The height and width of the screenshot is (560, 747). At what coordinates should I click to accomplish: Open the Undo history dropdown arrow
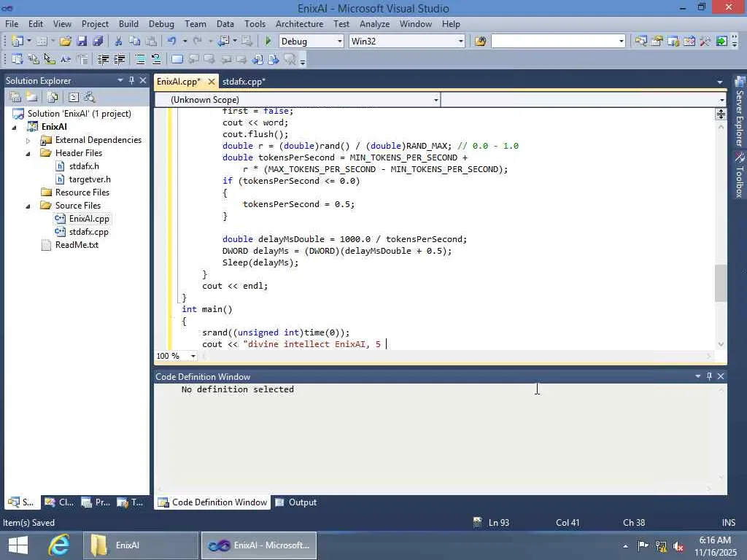[185, 42]
